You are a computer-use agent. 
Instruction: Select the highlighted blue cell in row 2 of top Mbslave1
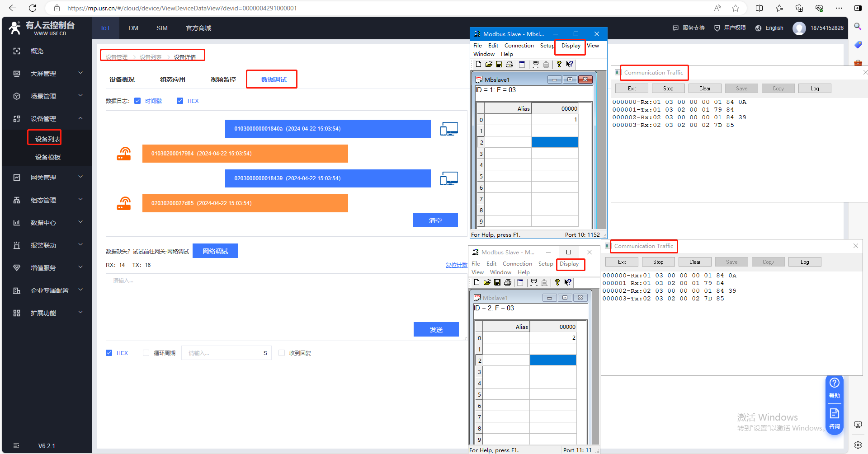pos(555,142)
